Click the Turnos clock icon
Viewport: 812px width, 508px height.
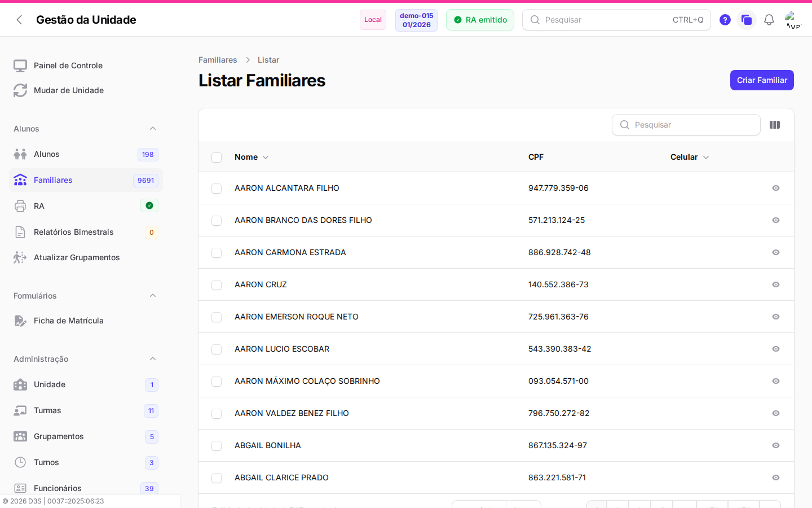pyautogui.click(x=20, y=462)
